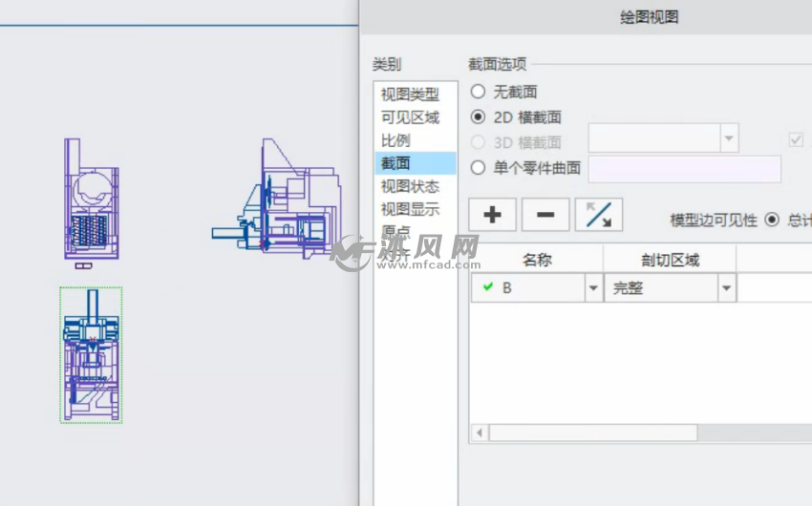Select the 无截面 radio option
The width and height of the screenshot is (812, 506).
point(478,92)
